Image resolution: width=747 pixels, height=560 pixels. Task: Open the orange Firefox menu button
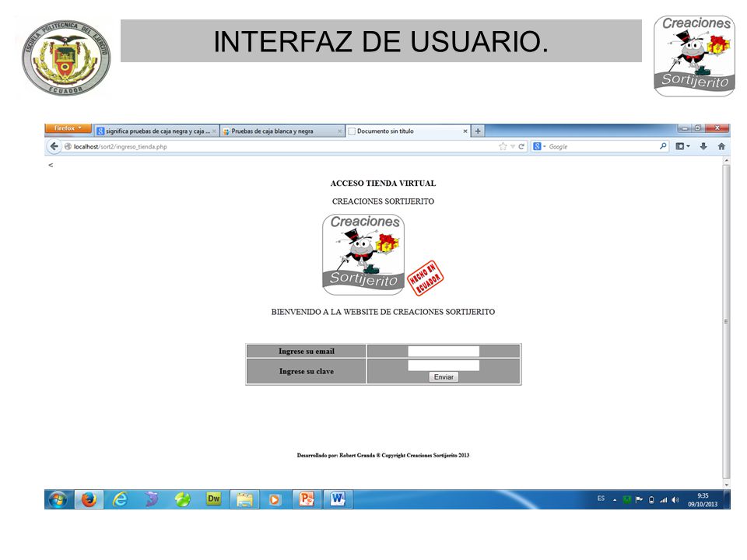[68, 128]
